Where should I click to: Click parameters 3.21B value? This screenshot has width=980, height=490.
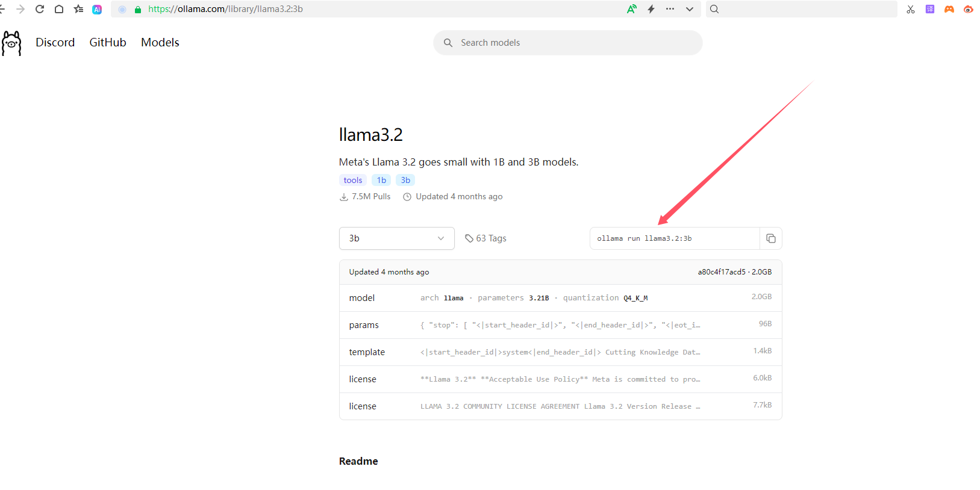[539, 298]
